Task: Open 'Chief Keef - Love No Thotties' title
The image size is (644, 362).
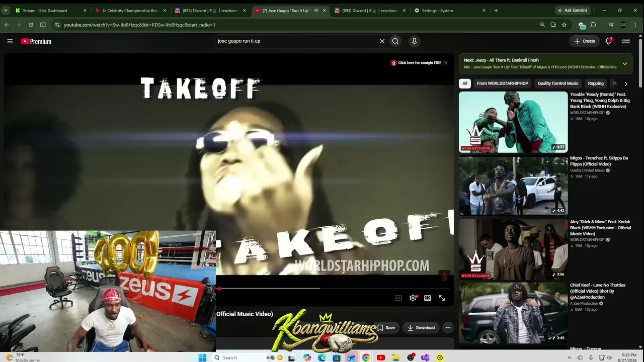Action: pos(598,291)
